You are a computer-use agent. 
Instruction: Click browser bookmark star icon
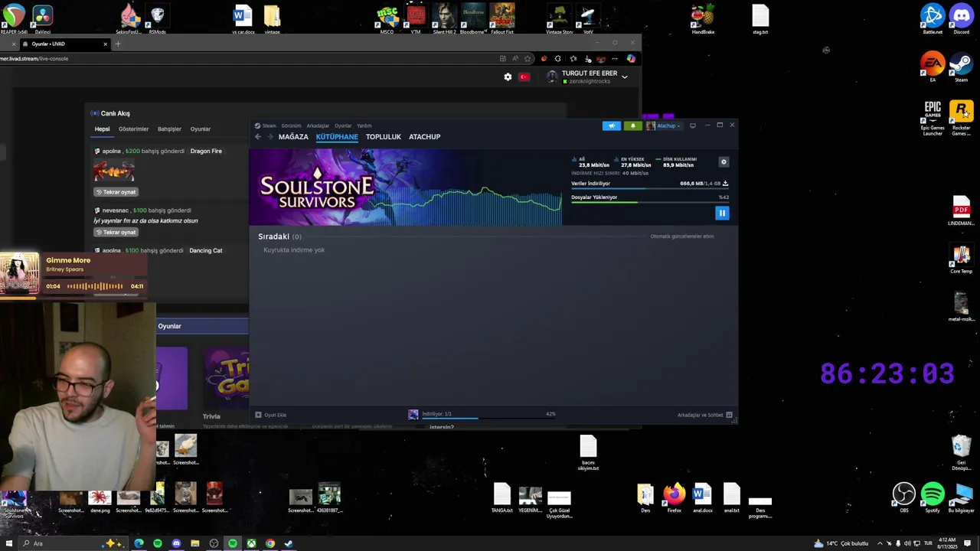point(528,59)
